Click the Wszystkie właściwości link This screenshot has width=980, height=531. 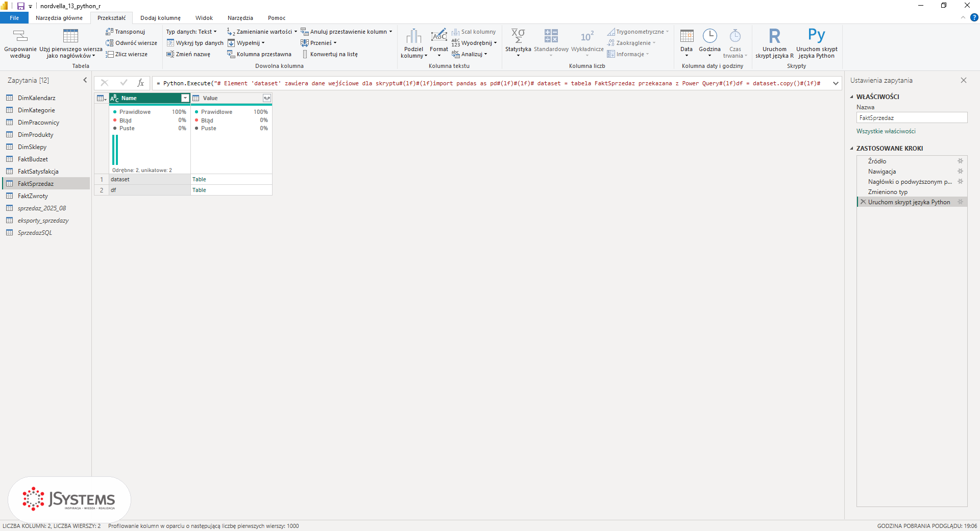point(886,131)
